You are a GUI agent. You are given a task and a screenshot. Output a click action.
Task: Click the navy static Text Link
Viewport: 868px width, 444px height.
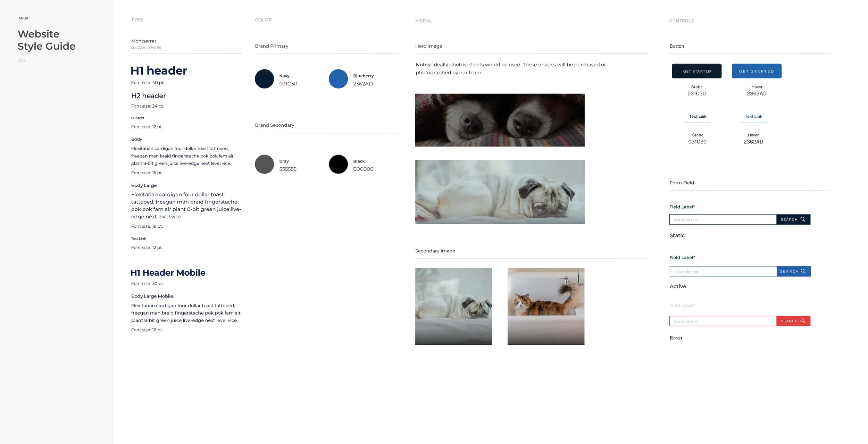[697, 117]
